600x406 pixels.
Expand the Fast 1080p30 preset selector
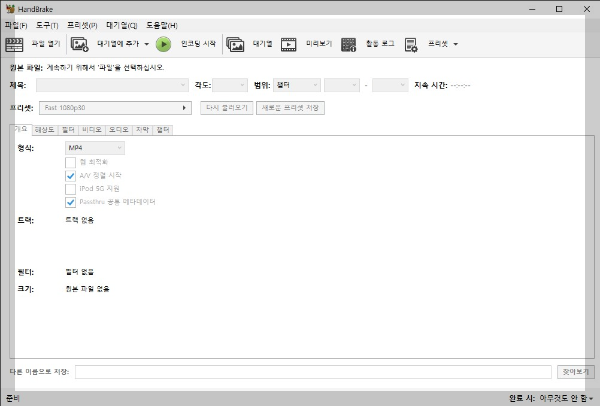[115, 108]
